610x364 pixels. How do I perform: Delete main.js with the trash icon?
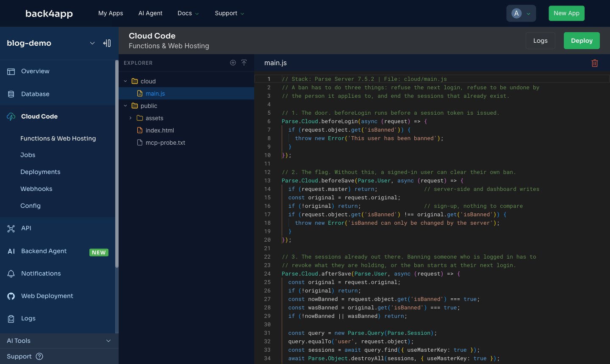pyautogui.click(x=595, y=63)
